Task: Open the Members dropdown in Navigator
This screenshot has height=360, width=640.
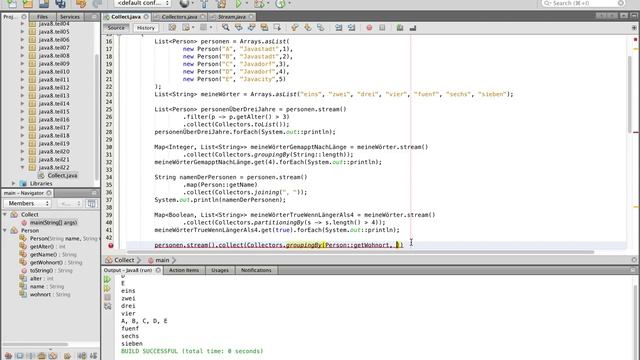Action: tap(27, 203)
